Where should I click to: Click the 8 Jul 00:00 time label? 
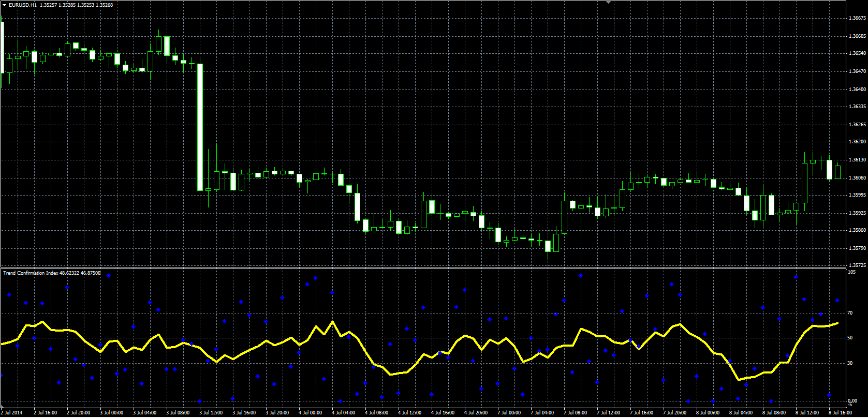[708, 413]
